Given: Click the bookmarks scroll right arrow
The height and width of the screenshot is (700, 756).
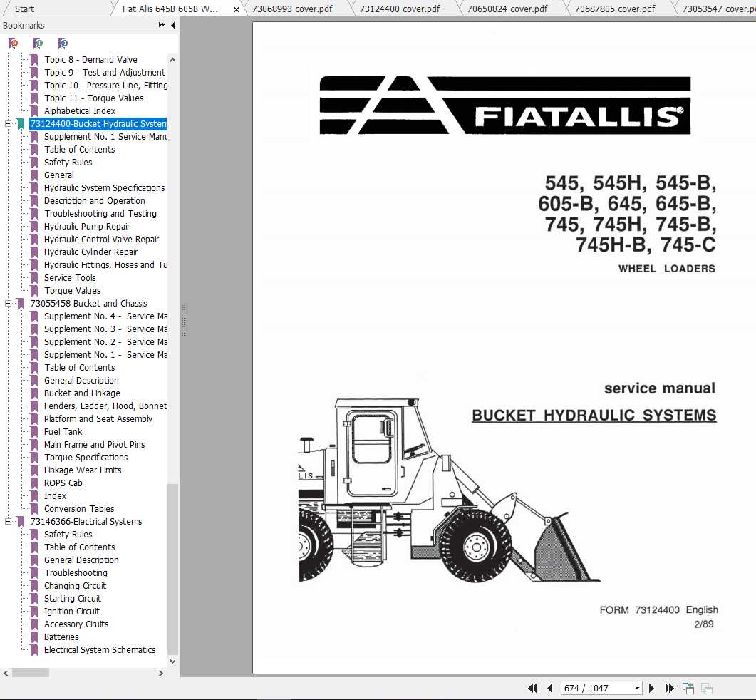Looking at the screenshot, I should tap(160, 673).
